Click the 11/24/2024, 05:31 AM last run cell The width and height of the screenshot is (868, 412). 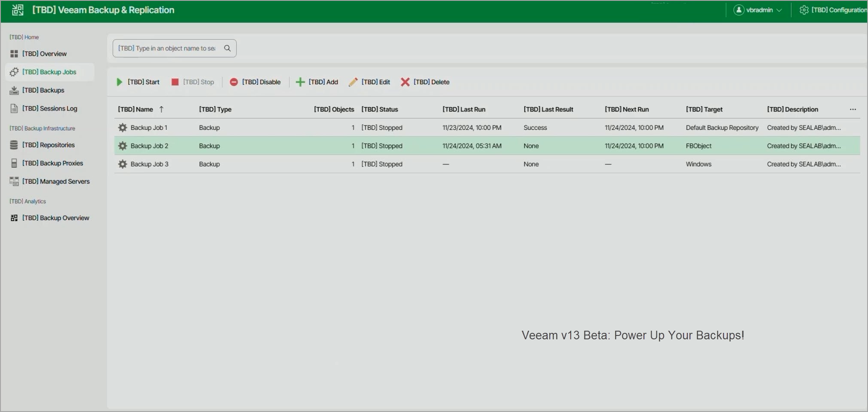472,146
